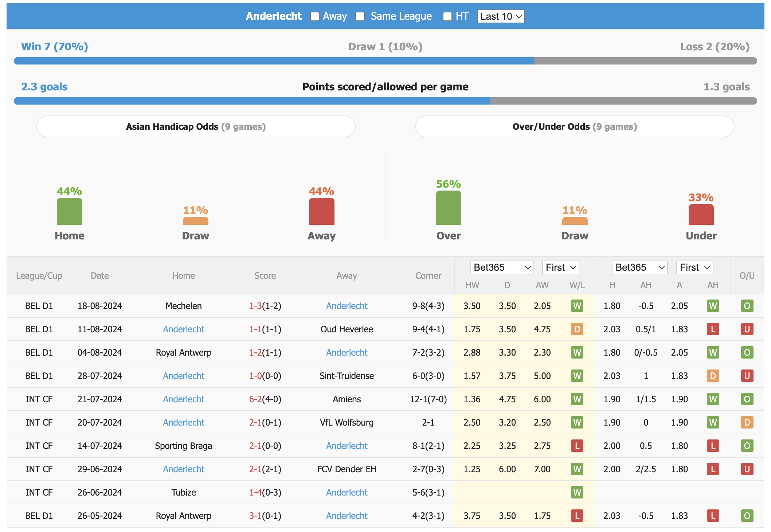Click red U badge in Sint-Truidense row

[747, 376]
